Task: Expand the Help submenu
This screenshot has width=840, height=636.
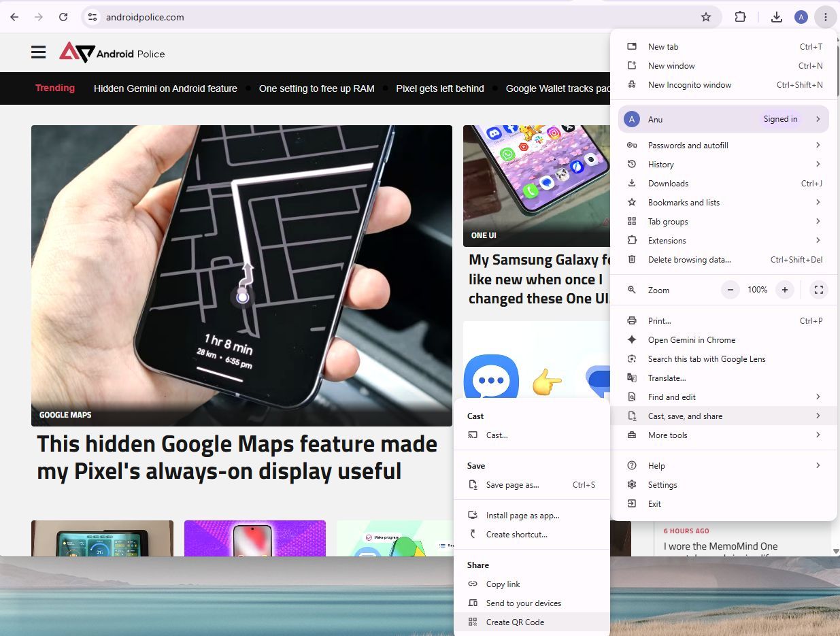Action: (x=724, y=466)
